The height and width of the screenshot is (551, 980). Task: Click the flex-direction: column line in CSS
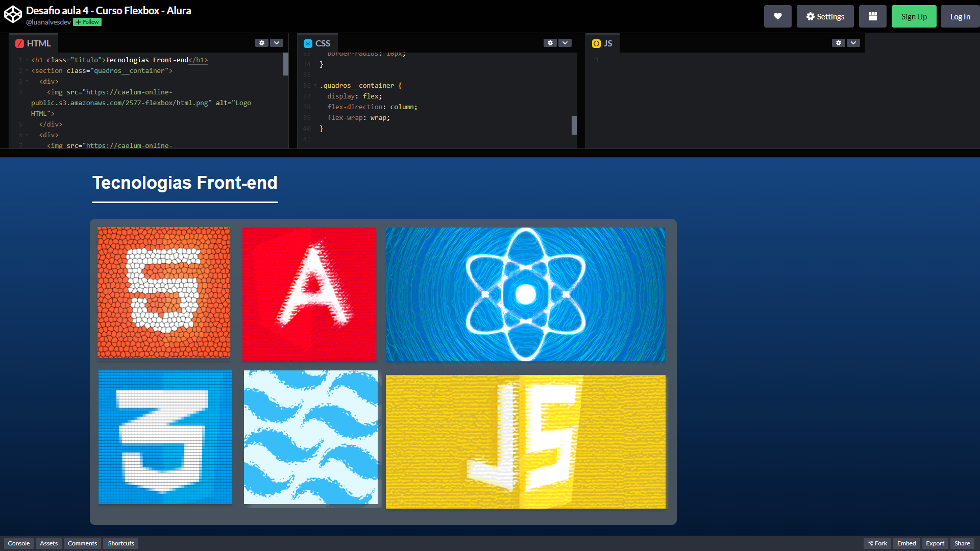372,107
